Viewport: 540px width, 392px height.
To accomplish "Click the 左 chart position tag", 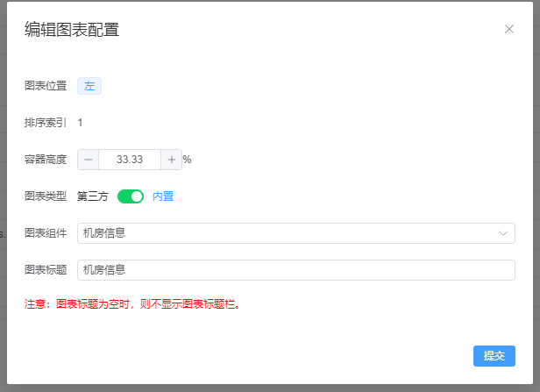I will click(89, 86).
